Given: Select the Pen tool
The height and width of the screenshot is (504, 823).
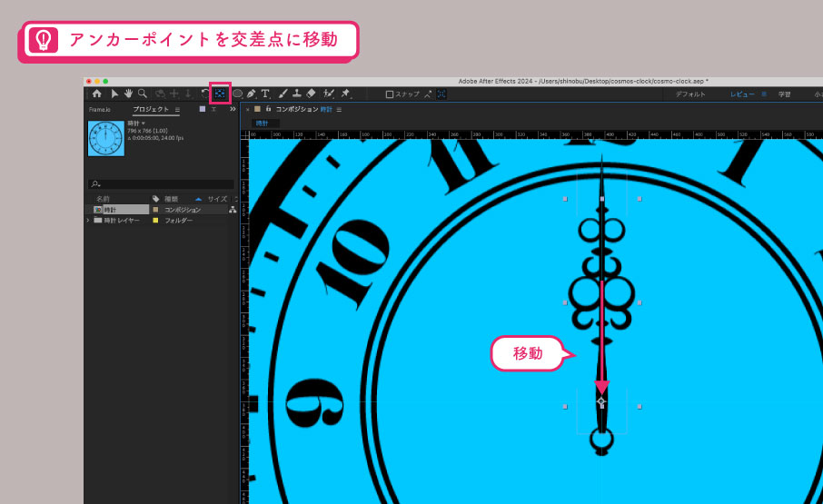Looking at the screenshot, I should pyautogui.click(x=251, y=94).
